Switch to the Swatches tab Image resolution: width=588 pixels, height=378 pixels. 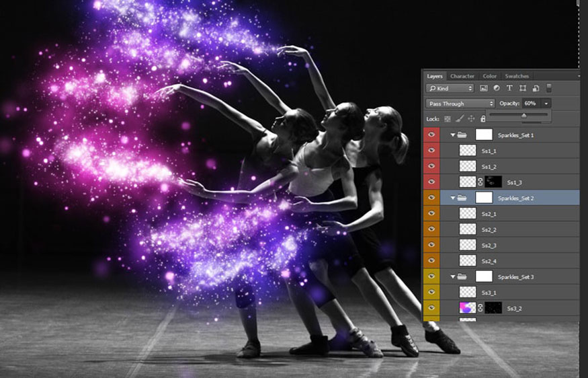click(517, 76)
